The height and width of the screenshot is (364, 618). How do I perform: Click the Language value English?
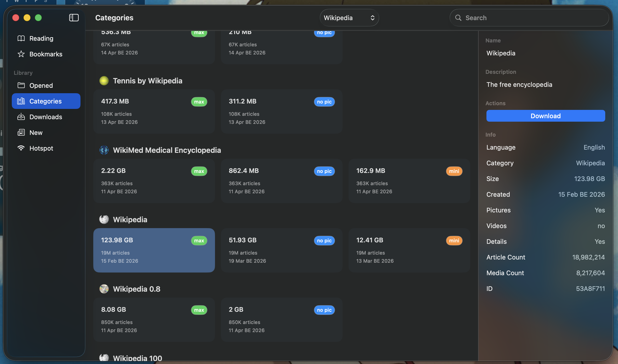(x=594, y=147)
